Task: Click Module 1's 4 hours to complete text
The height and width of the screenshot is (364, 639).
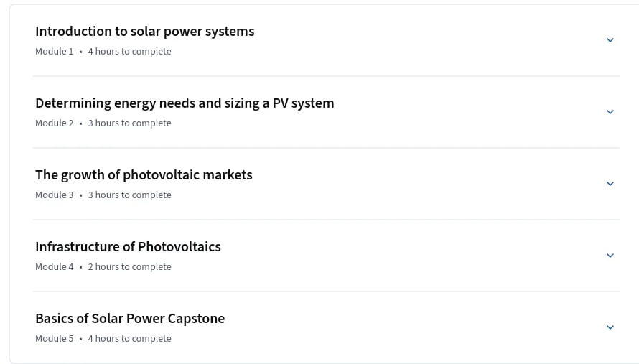Action: point(129,52)
